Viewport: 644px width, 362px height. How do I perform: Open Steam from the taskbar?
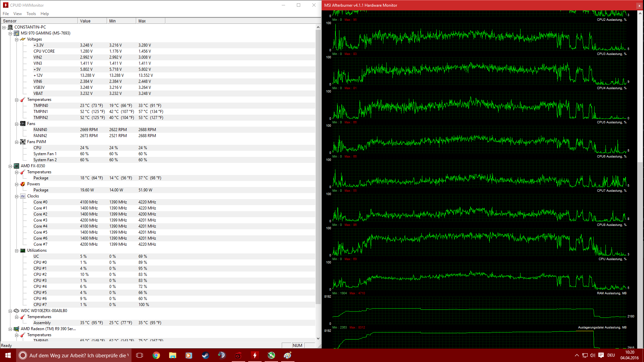(205, 355)
